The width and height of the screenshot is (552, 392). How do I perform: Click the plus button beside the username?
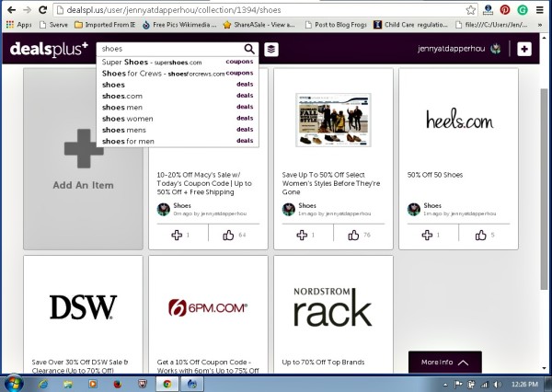(524, 49)
